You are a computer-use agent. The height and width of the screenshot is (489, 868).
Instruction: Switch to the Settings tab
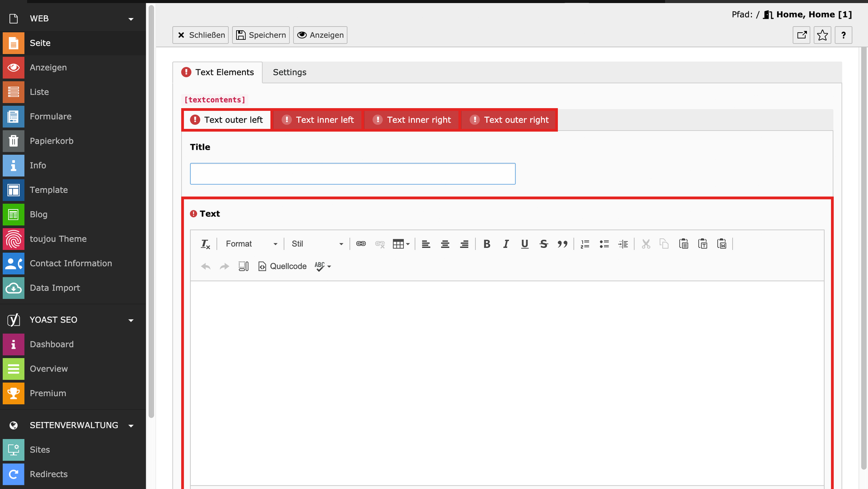pyautogui.click(x=289, y=72)
